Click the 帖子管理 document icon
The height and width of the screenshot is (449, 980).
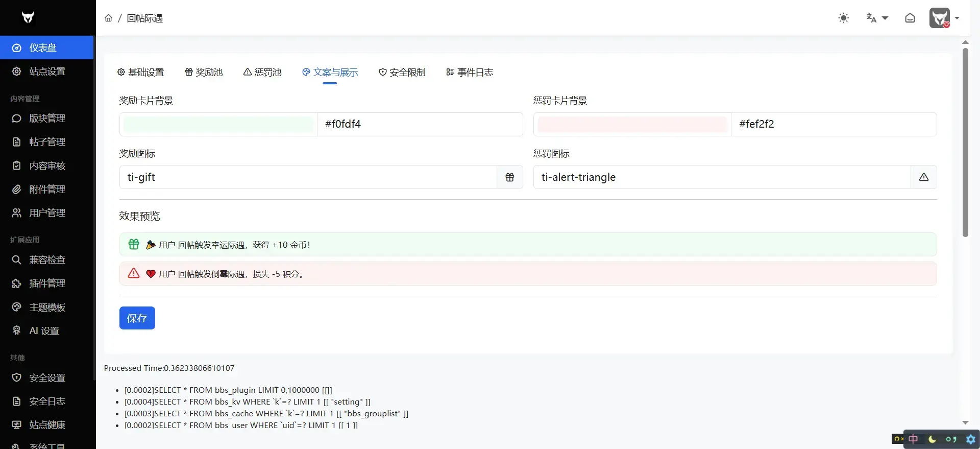tap(17, 142)
